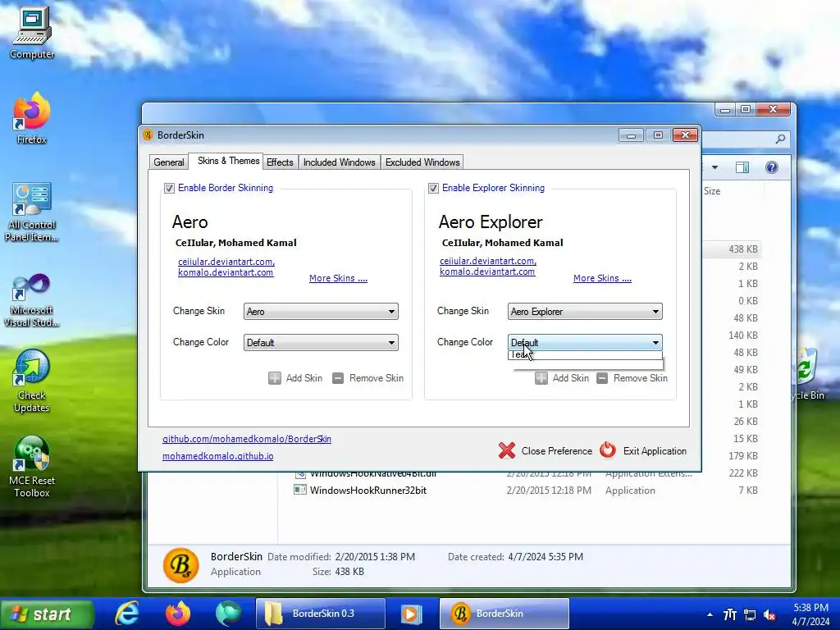Open Change Skin dropdown showing Aero Explorer
Image resolution: width=840 pixels, height=630 pixels.
click(585, 311)
